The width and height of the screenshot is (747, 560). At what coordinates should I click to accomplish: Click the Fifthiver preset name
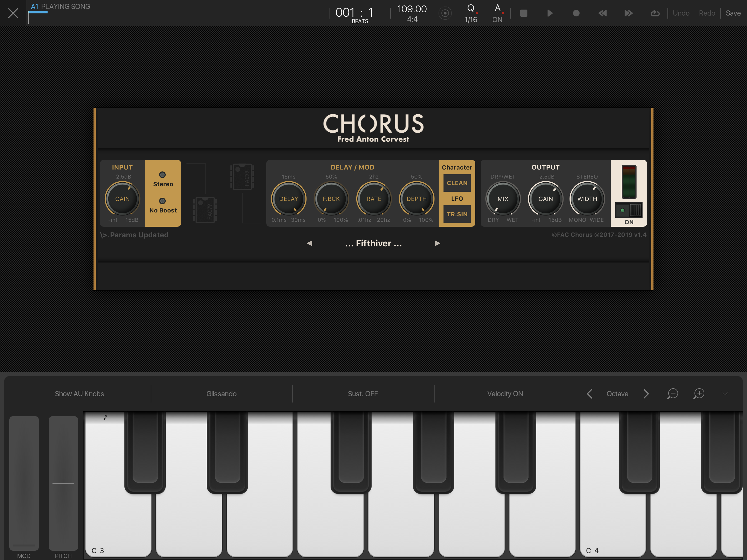373,243
